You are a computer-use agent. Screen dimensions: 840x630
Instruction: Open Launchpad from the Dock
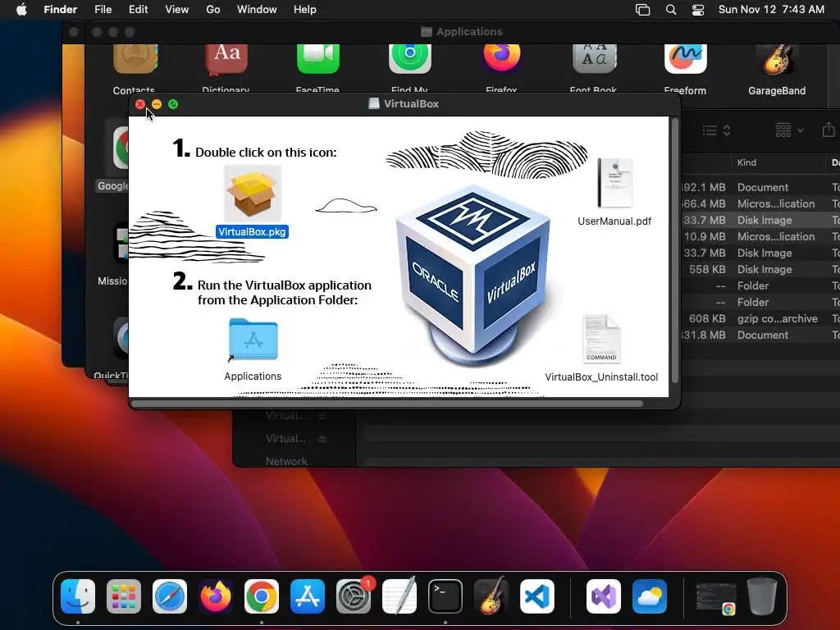124,596
